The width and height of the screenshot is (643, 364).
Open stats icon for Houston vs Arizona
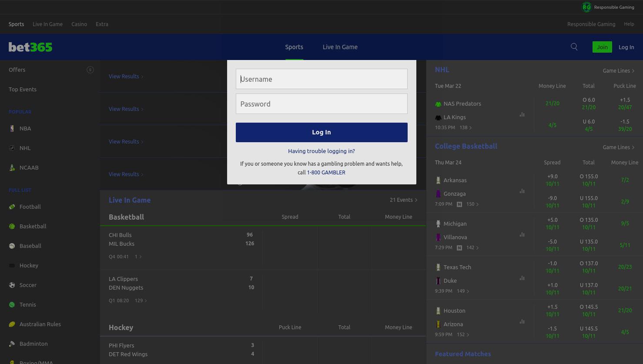(522, 321)
